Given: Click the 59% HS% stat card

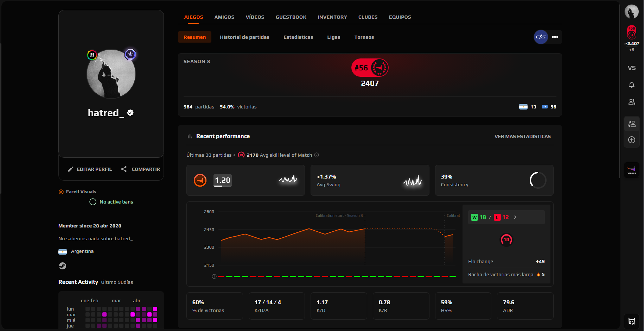Looking at the screenshot, I should pyautogui.click(x=463, y=306).
